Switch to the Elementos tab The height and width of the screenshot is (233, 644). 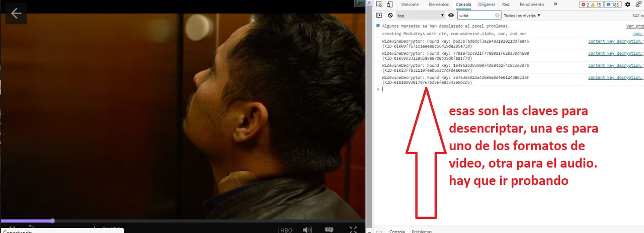point(439,5)
